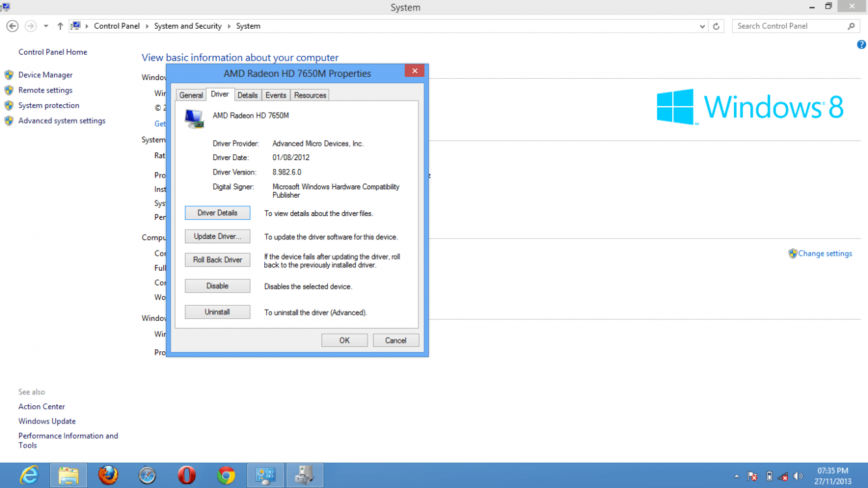Open Performance Information and Tools
Image resolution: width=868 pixels, height=488 pixels.
tap(68, 441)
